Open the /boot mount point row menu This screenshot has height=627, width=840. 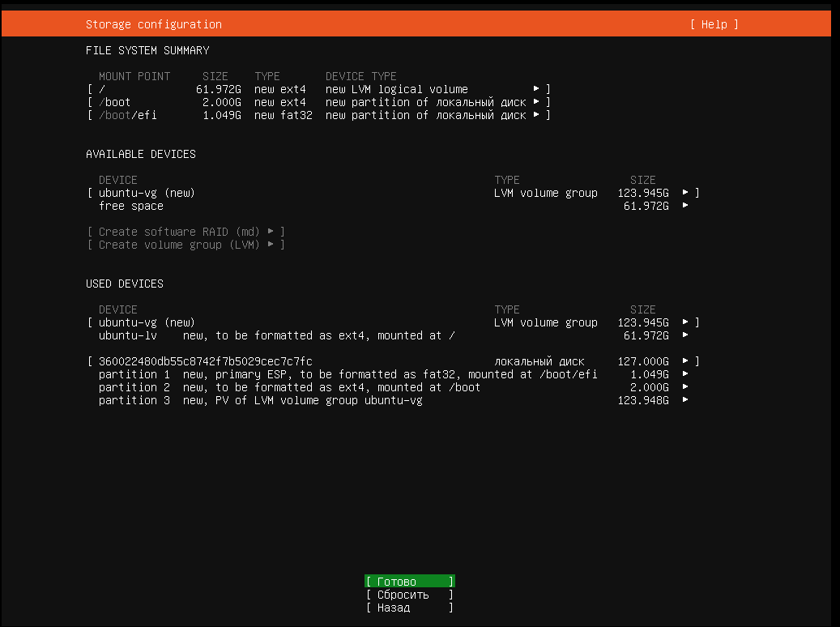click(318, 102)
